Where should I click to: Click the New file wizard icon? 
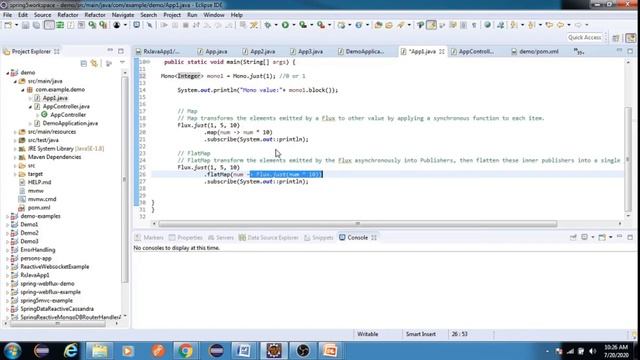[8, 25]
